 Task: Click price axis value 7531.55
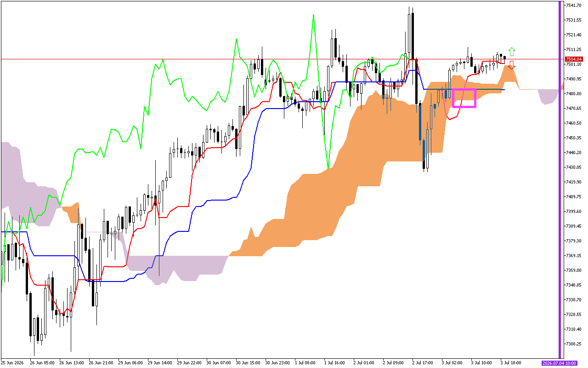[574, 20]
